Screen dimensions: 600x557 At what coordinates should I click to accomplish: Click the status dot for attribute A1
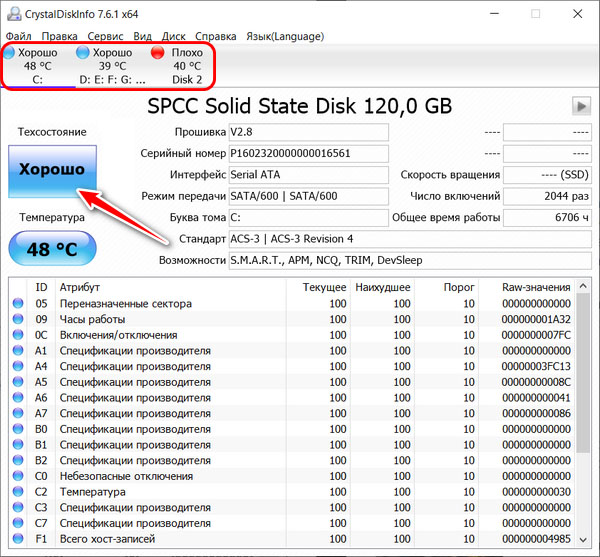click(18, 350)
